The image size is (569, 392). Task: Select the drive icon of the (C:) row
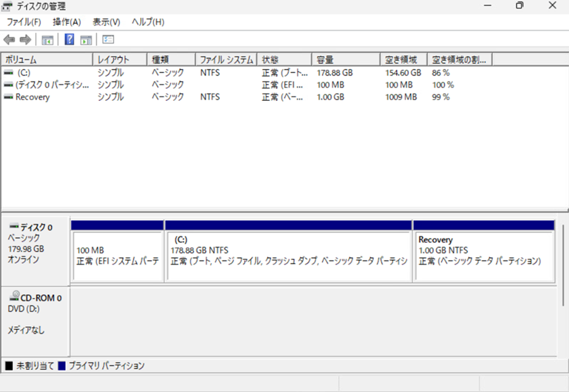click(8, 72)
